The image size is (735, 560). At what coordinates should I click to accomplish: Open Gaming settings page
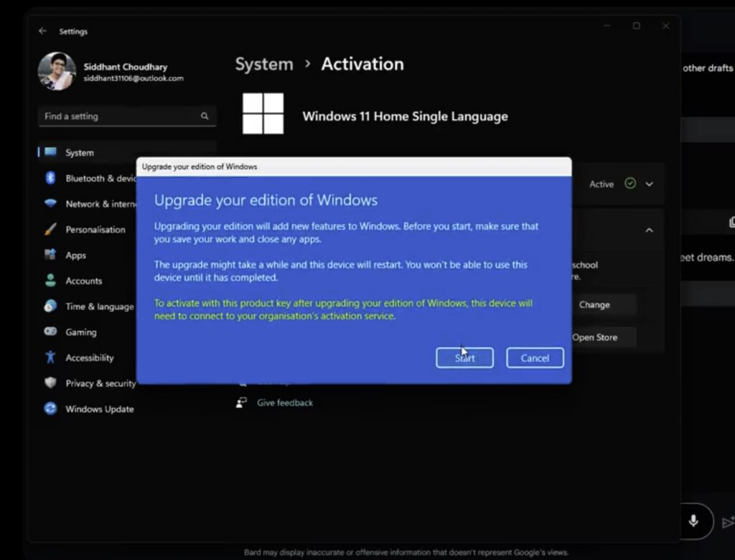(81, 332)
